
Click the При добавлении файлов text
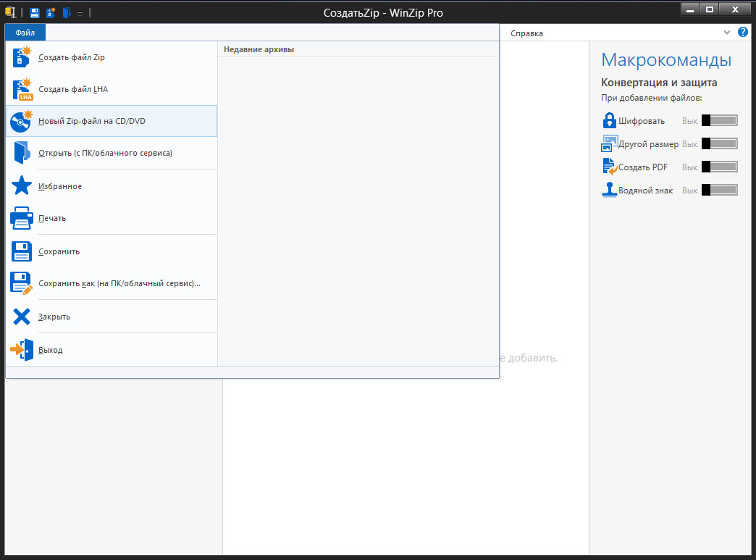(x=652, y=98)
